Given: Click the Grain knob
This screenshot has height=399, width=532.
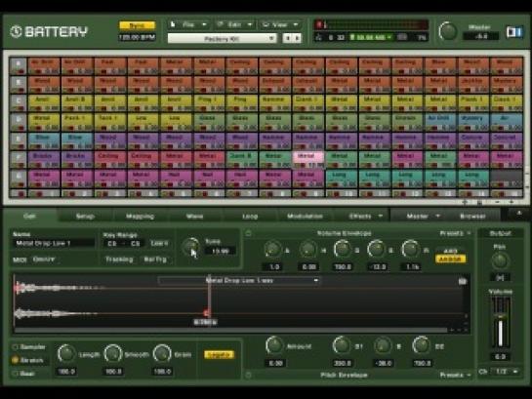Looking at the screenshot, I should click(162, 353).
